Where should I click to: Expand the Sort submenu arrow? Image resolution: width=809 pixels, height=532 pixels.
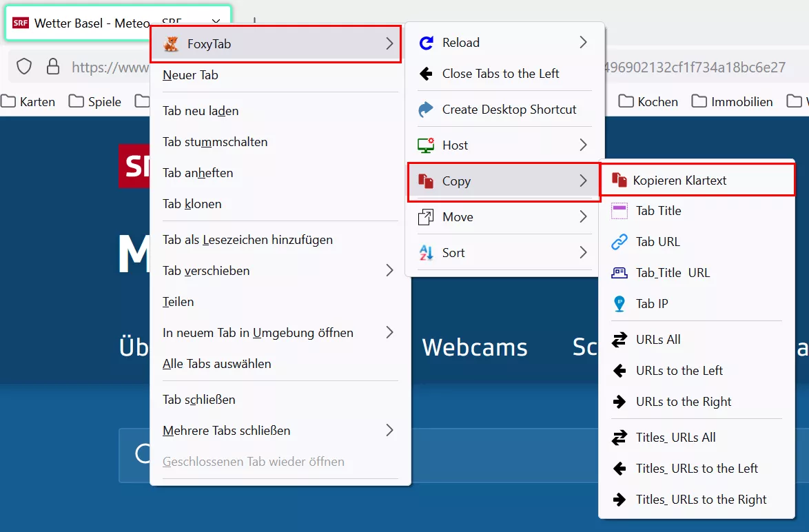point(583,252)
